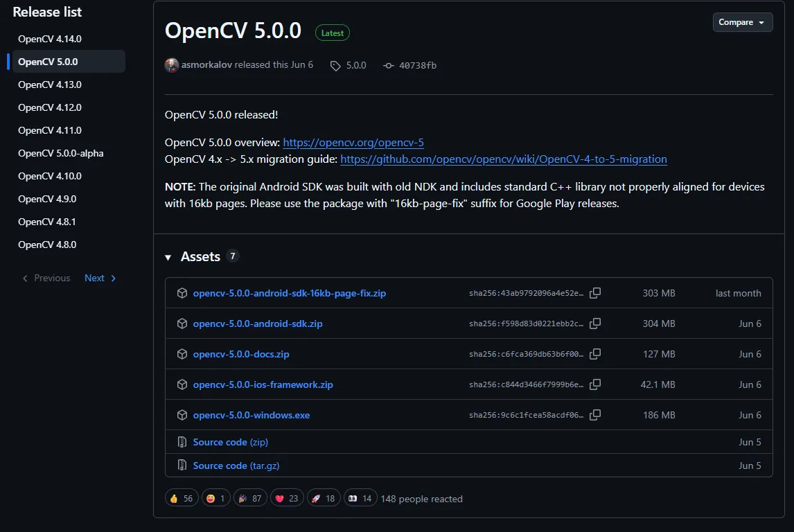Open the Compare dropdown
This screenshot has height=532, width=794.
click(x=742, y=22)
